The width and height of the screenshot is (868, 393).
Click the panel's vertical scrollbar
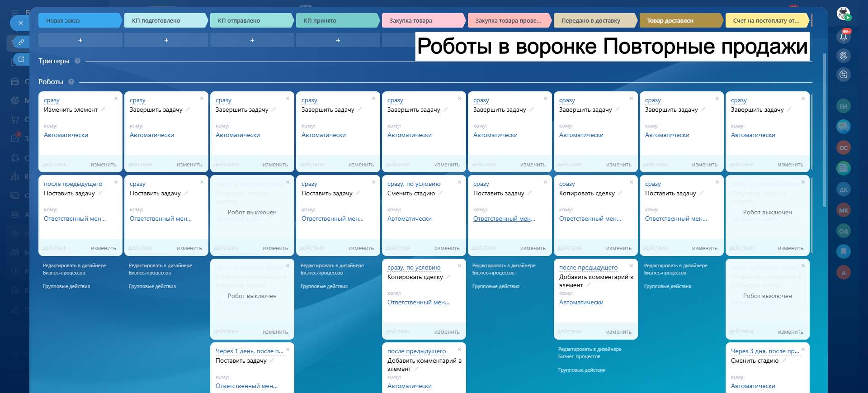point(825,131)
